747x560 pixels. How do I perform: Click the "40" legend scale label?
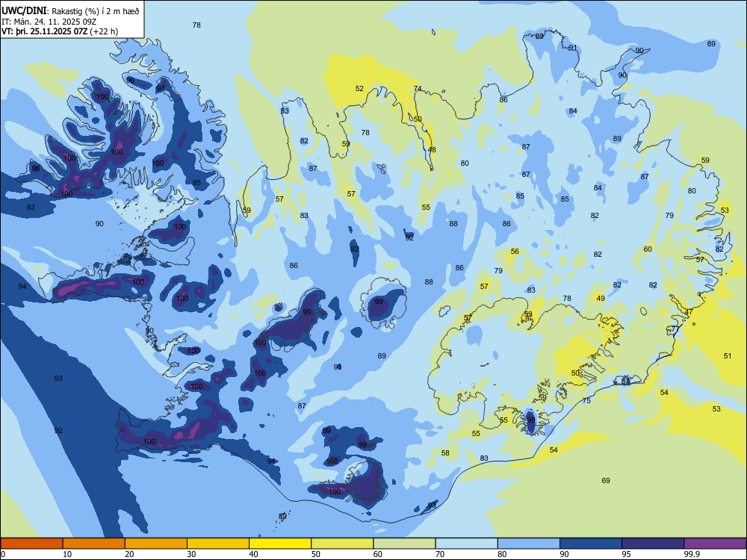253,554
